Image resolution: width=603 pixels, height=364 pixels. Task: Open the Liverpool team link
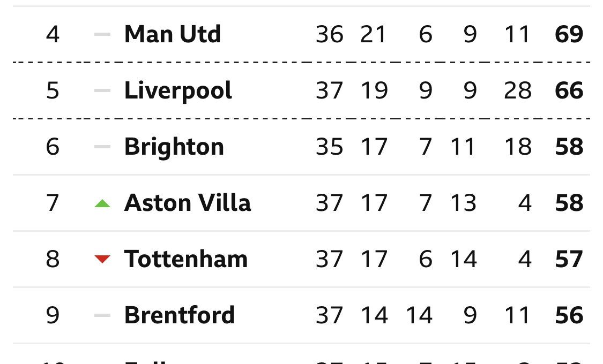coord(178,92)
